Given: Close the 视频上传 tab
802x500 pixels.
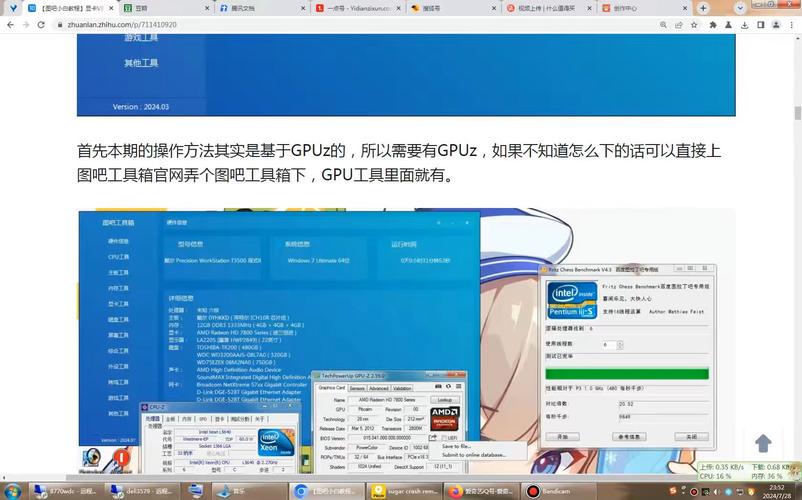Looking at the screenshot, I should [x=590, y=8].
